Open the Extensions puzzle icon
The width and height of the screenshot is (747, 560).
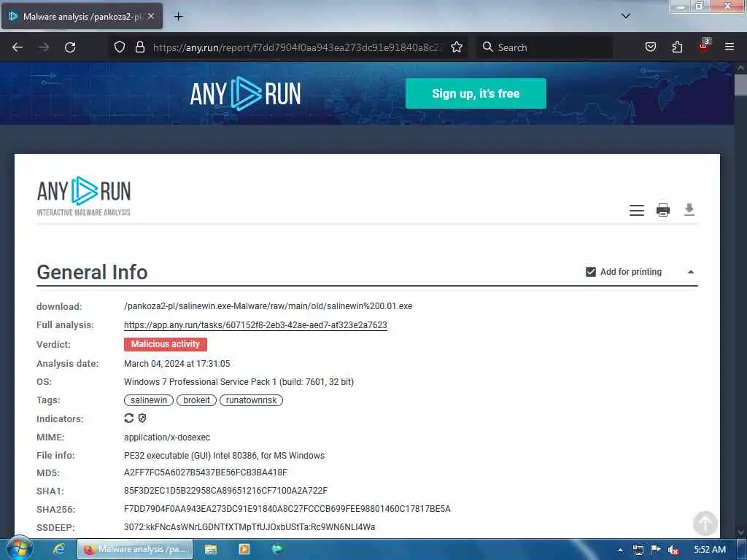click(677, 47)
